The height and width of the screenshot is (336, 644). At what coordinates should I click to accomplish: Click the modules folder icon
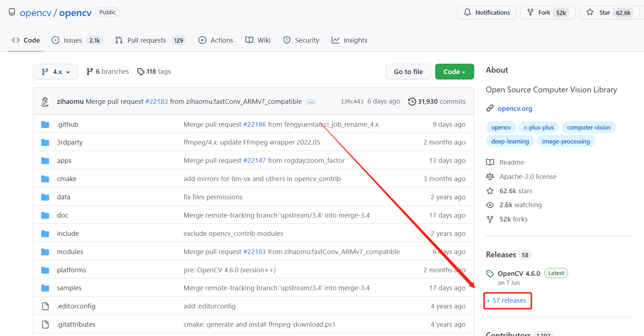tap(45, 252)
